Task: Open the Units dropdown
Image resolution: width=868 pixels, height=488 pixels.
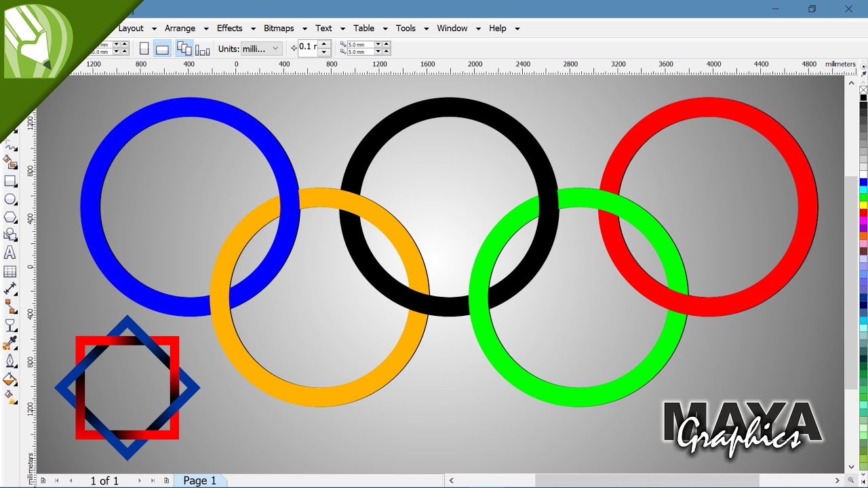Action: [x=262, y=48]
